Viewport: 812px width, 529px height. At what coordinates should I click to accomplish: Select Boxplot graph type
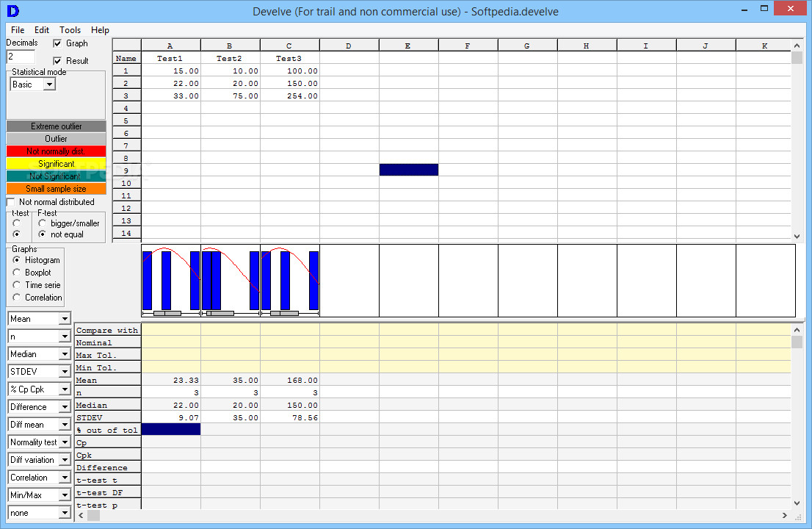[17, 273]
